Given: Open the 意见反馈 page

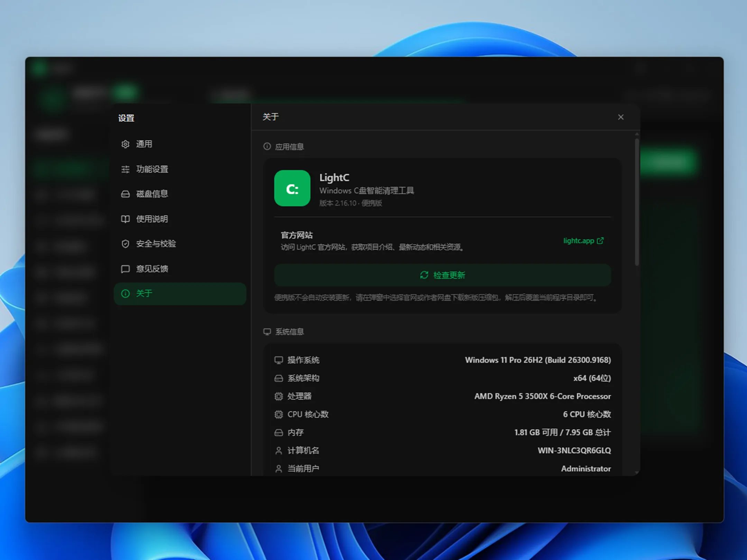Looking at the screenshot, I should point(180,269).
